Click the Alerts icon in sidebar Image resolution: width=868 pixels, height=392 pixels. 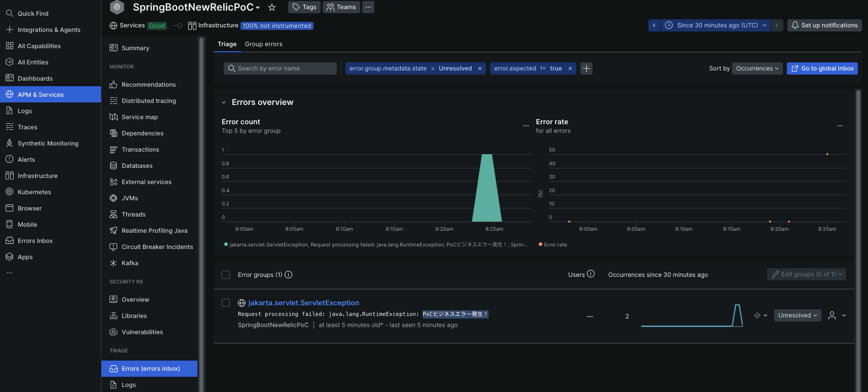click(x=9, y=159)
